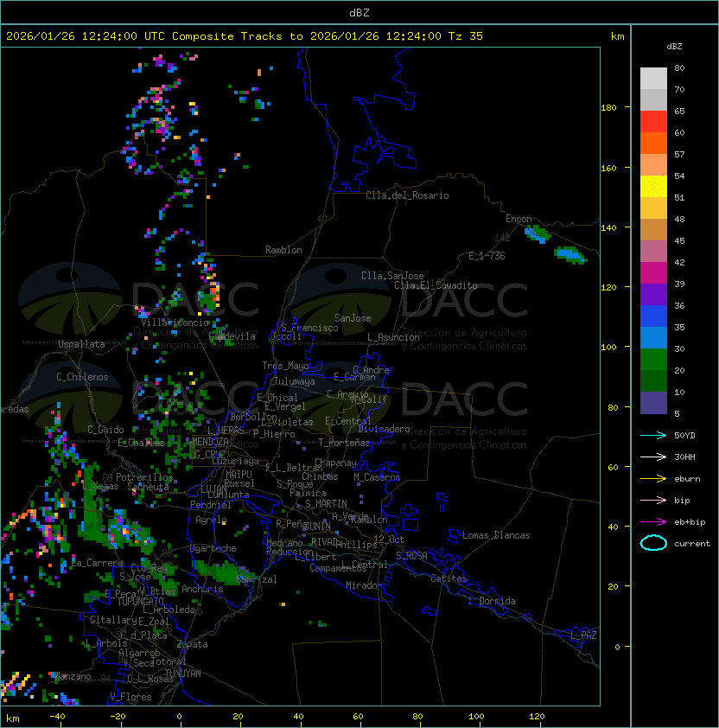The width and height of the screenshot is (719, 728).
Task: Click the 'Zapata' place label
Action: [192, 644]
